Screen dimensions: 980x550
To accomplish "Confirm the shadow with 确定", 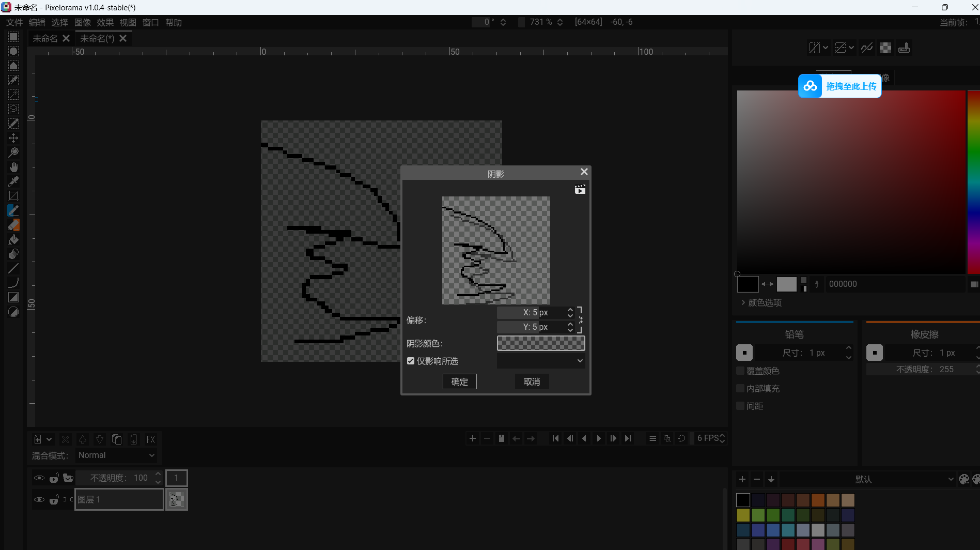I will pos(460,381).
